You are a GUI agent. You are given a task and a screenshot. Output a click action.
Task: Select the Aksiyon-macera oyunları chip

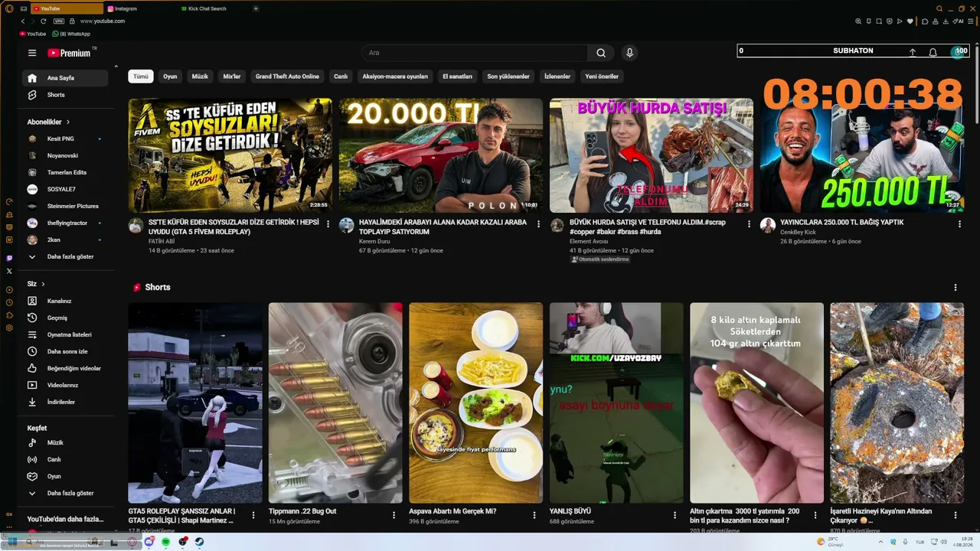pos(395,77)
